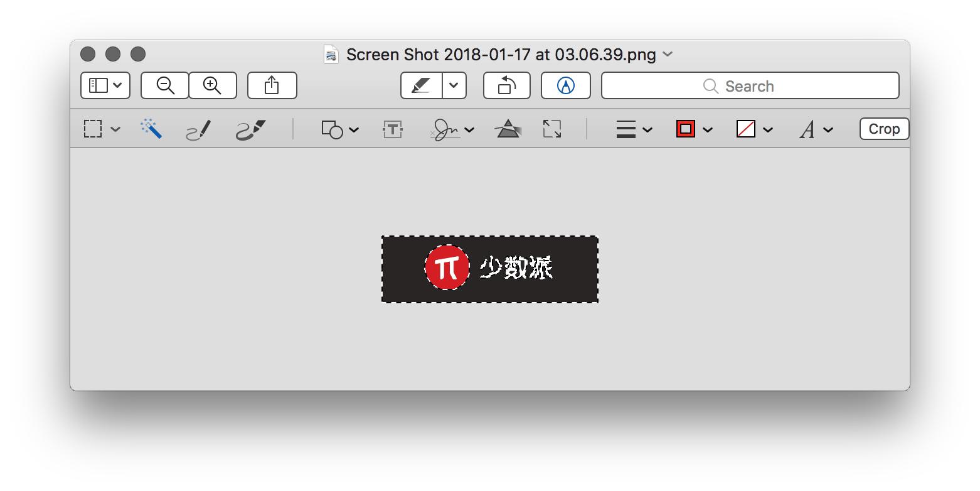Select the Highlight pen tool
The image size is (980, 491).
pyautogui.click(x=421, y=85)
